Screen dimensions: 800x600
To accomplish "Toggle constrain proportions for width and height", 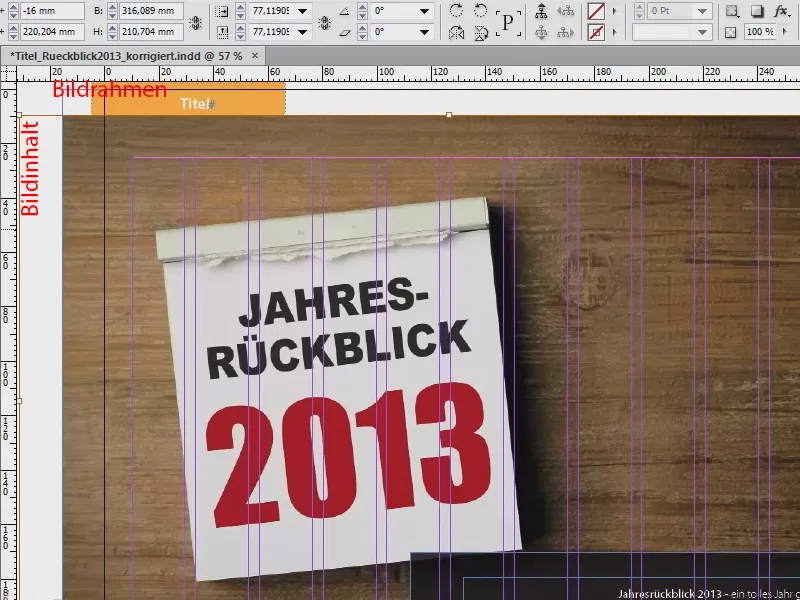I will (x=195, y=22).
